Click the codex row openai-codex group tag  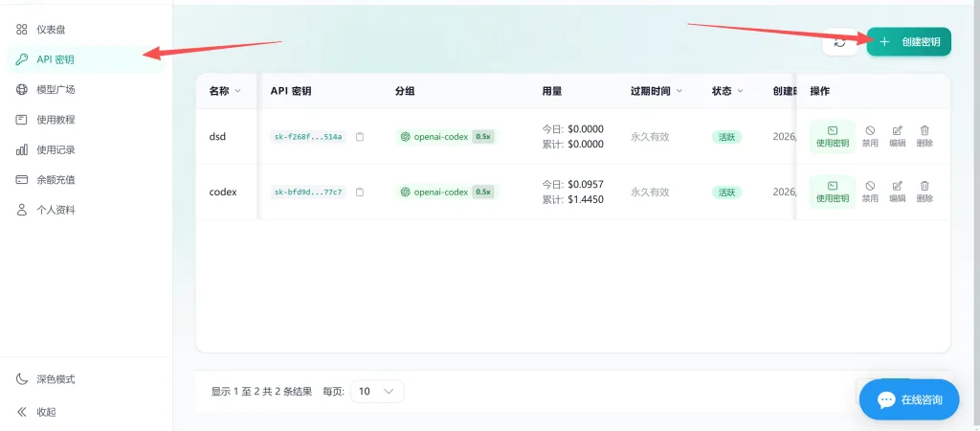[x=448, y=193]
